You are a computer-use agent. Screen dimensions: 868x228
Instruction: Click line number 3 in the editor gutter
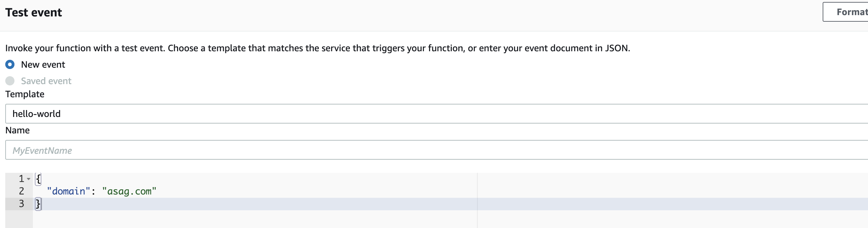click(21, 203)
